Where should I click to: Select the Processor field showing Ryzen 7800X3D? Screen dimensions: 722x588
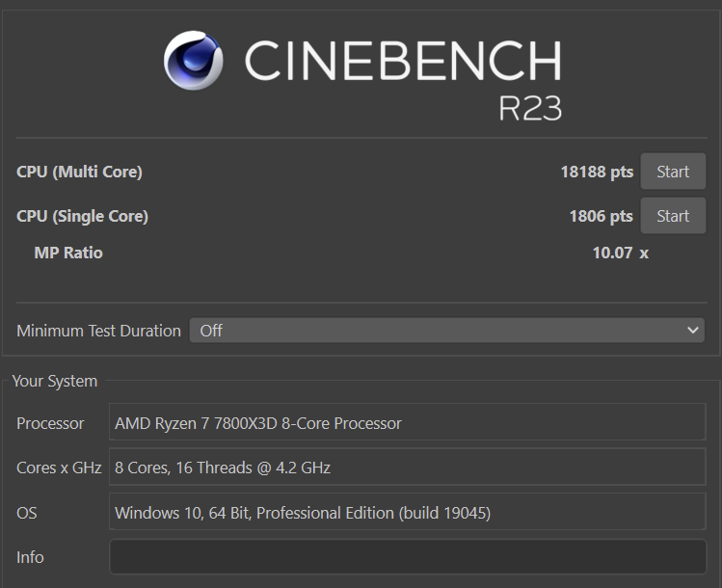pos(408,422)
